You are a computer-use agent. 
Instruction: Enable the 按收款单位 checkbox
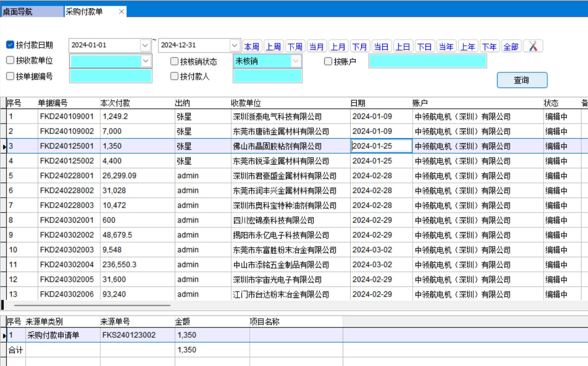tap(10, 61)
